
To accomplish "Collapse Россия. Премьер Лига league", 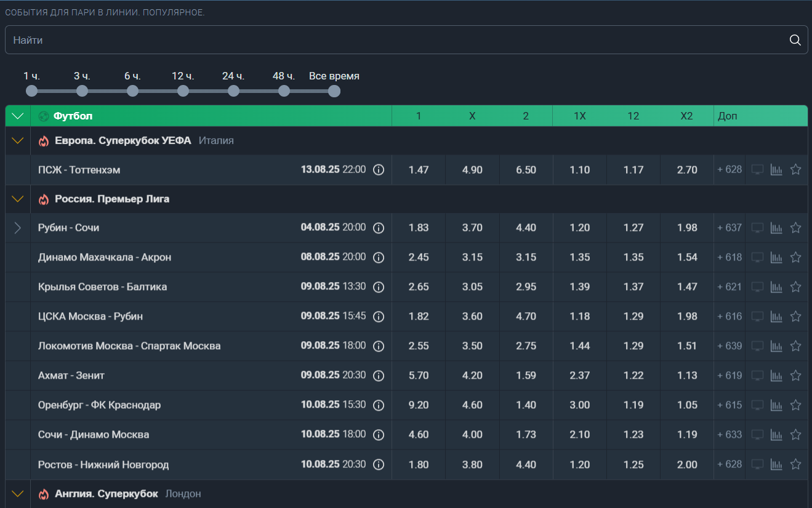I will click(x=17, y=200).
